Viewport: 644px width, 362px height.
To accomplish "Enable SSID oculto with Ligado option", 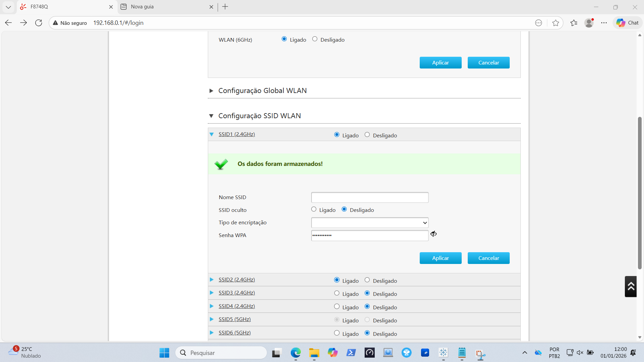I will 314,210.
